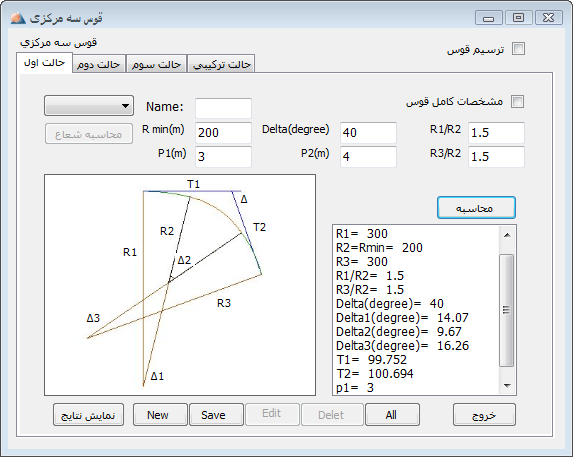
Task: Click the results list scroll down arrow
Action: pos(507,385)
